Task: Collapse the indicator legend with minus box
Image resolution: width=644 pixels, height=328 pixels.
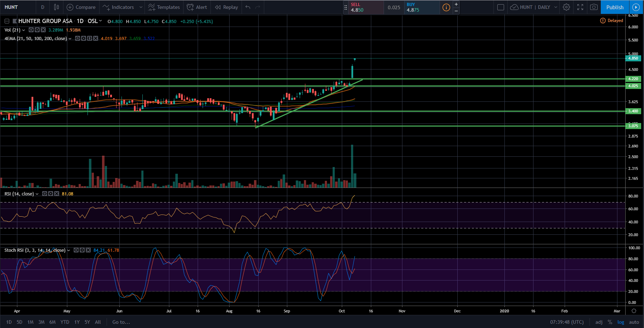Action: 7,21
